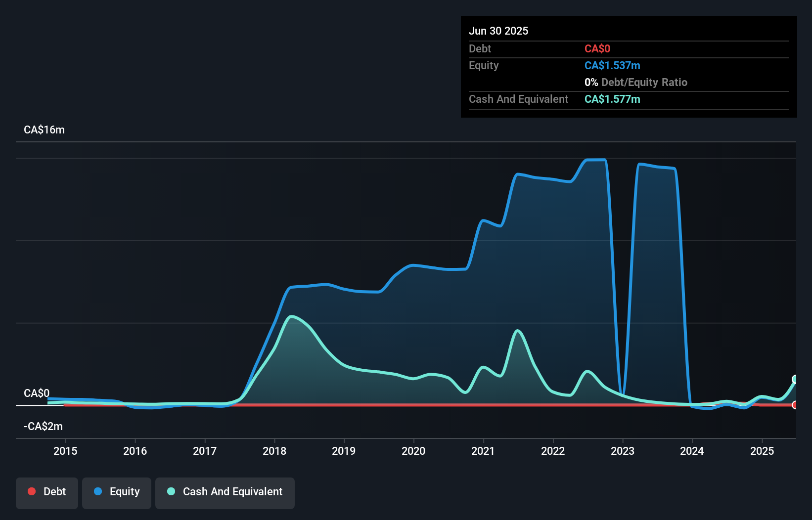Click the CA$16m gridline label

coord(44,130)
